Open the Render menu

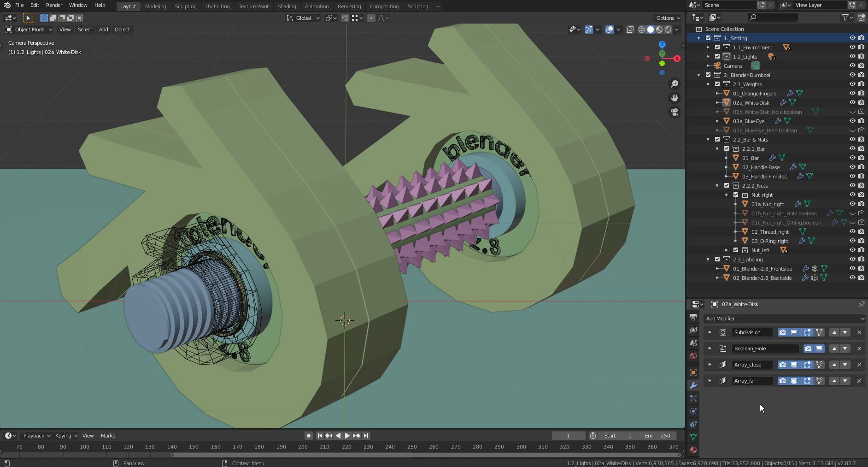pos(54,5)
